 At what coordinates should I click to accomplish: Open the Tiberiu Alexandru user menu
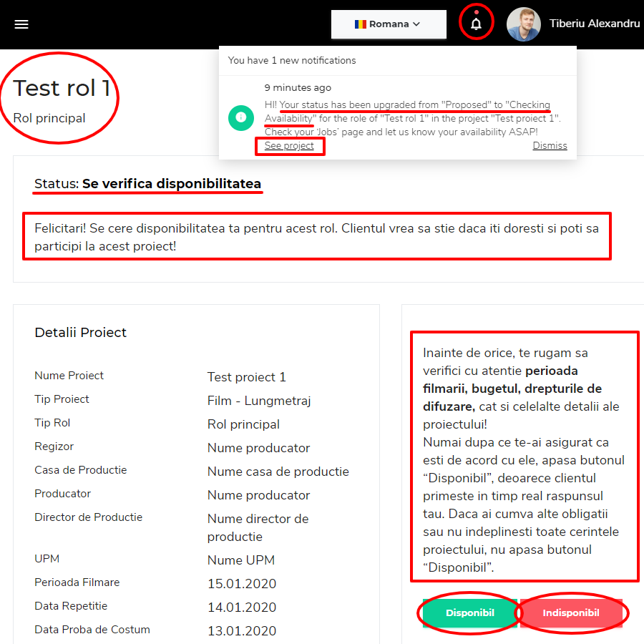tap(594, 24)
